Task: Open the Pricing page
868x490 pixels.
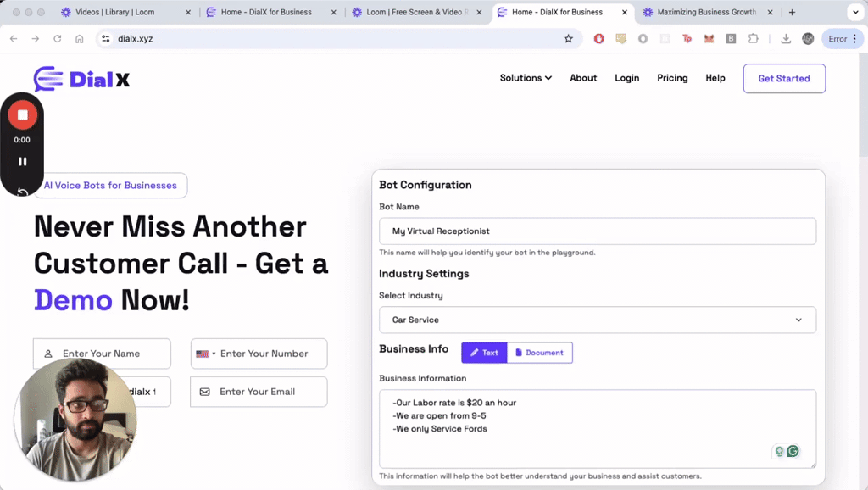Action: [672, 78]
